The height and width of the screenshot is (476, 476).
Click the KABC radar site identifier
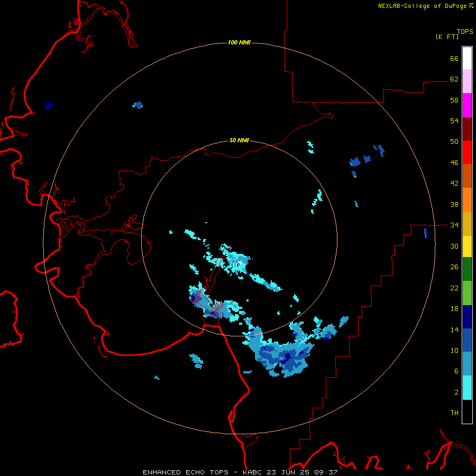coord(253,472)
